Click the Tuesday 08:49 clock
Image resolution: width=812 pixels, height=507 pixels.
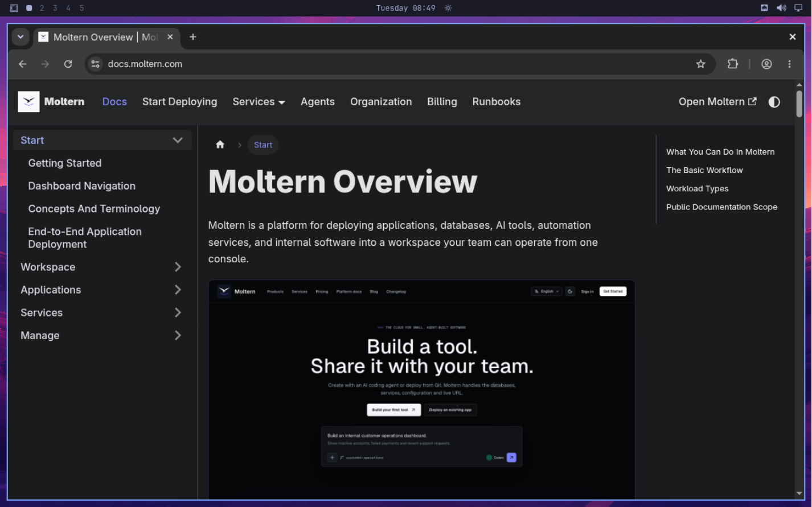[x=405, y=8]
